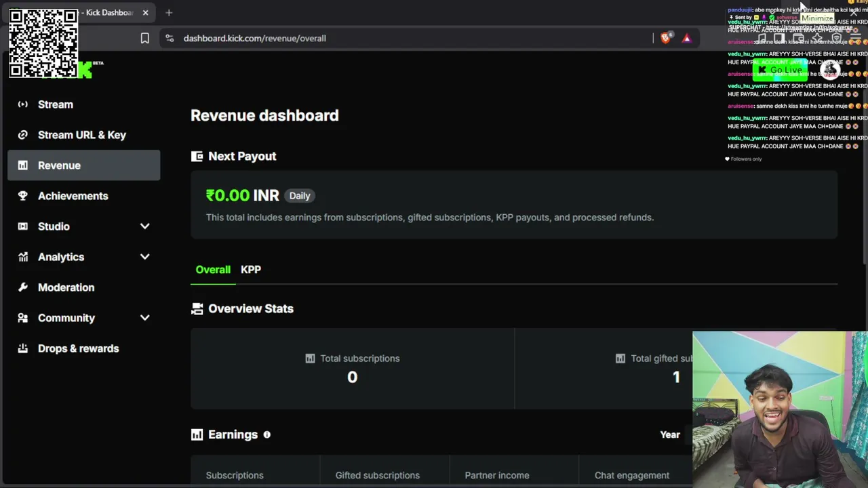This screenshot has height=488, width=868.
Task: Open site settings icon in the address bar
Action: tap(170, 39)
